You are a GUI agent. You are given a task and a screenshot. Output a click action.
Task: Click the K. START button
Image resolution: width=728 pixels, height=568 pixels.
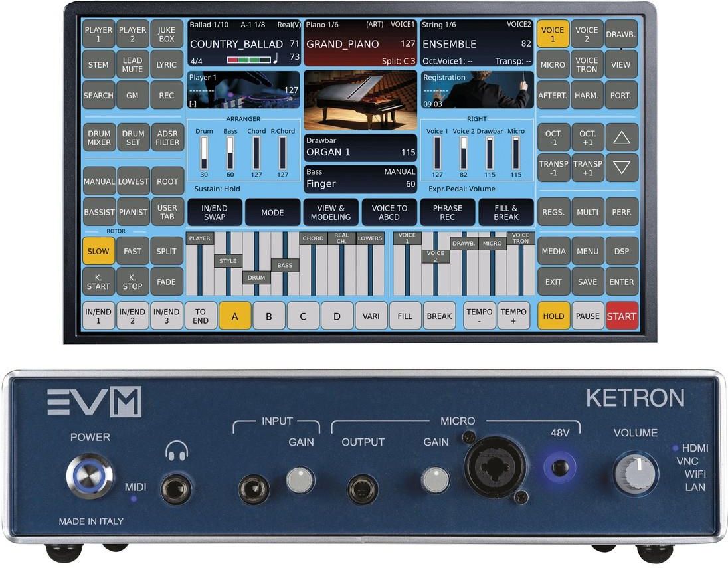[98, 282]
